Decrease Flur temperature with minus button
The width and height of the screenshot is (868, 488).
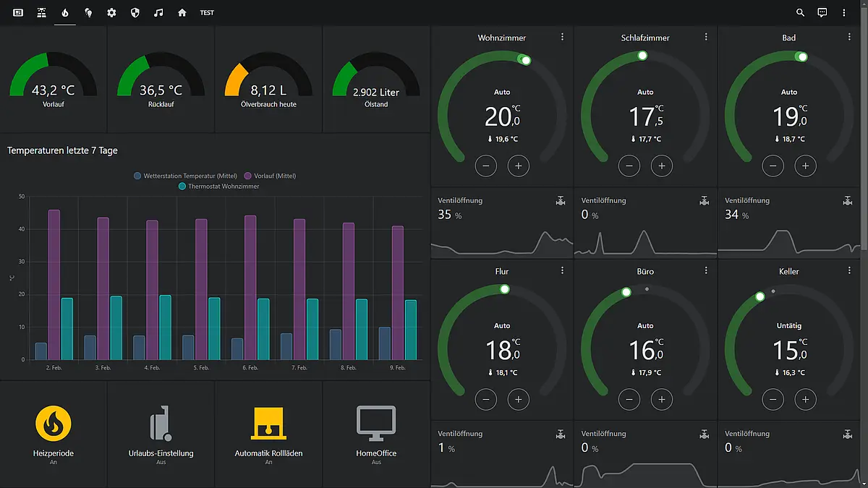click(485, 399)
